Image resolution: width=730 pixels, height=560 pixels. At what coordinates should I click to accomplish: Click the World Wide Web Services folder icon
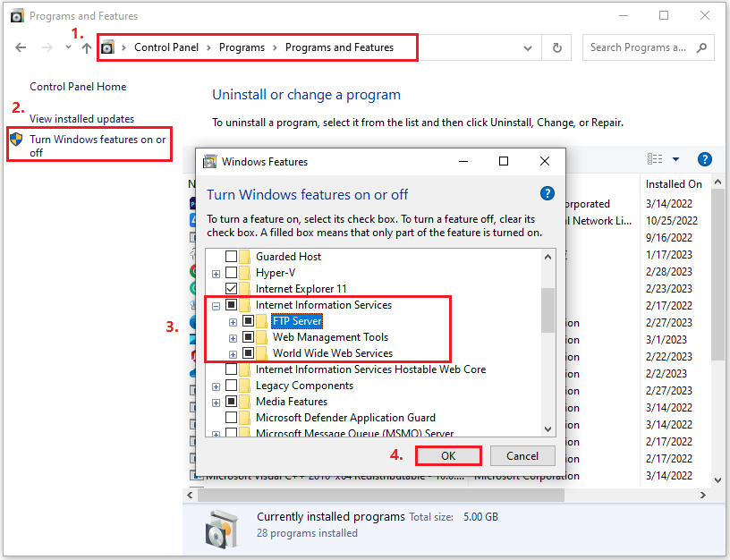tap(262, 353)
